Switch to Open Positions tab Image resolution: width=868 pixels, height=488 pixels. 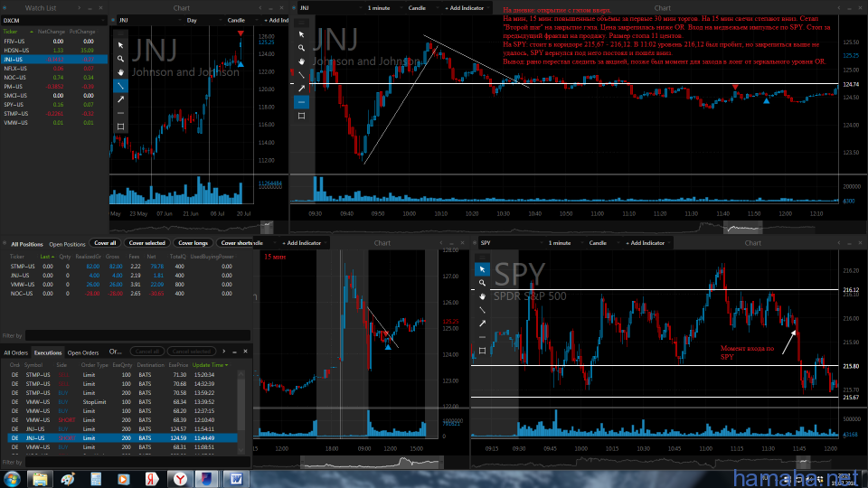click(x=67, y=245)
